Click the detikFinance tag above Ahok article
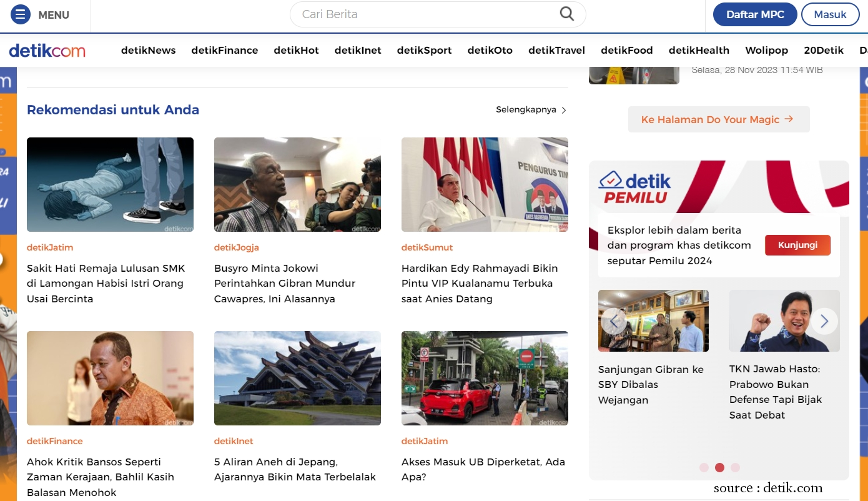868x501 pixels. point(55,441)
